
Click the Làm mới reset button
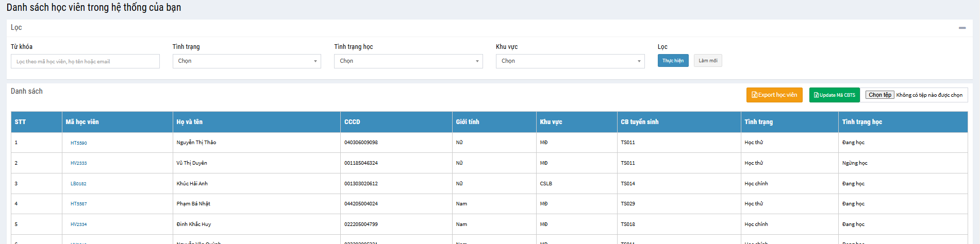point(707,61)
